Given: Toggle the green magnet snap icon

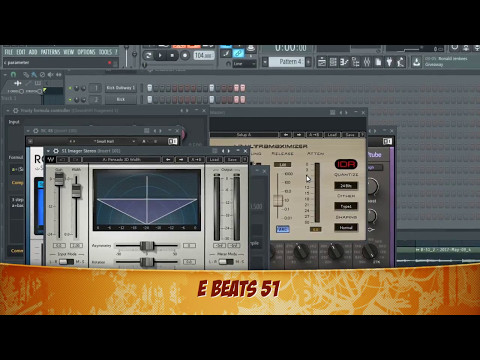Looking at the screenshot, I should coord(14,74).
